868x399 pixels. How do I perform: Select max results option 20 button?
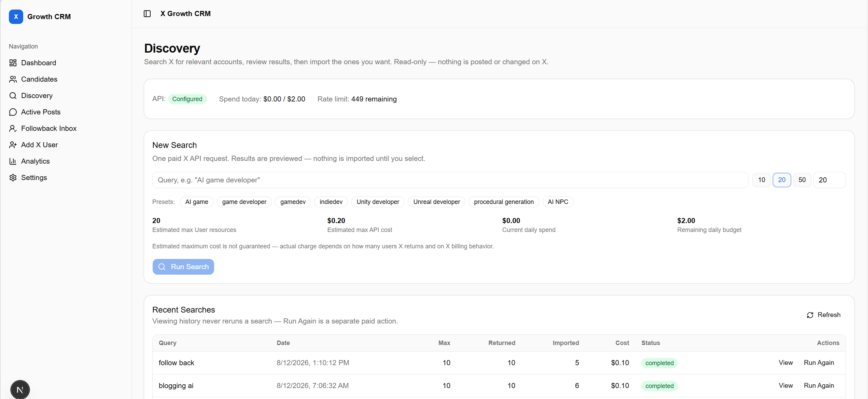point(782,180)
